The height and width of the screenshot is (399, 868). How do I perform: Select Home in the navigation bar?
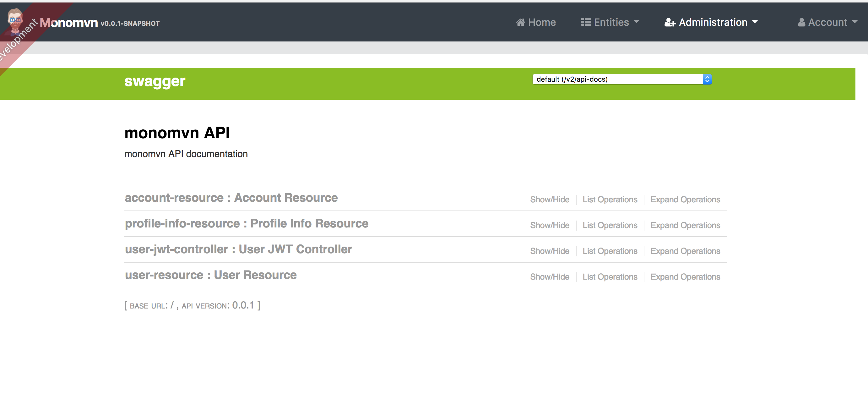pos(536,22)
